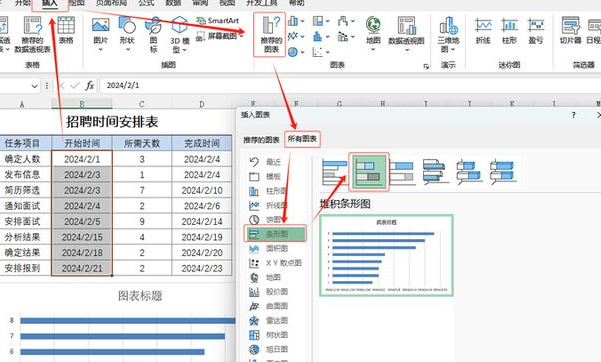Select 3D clustered bar subtype icon
Viewport: 601px width, 362px height.
(435, 172)
